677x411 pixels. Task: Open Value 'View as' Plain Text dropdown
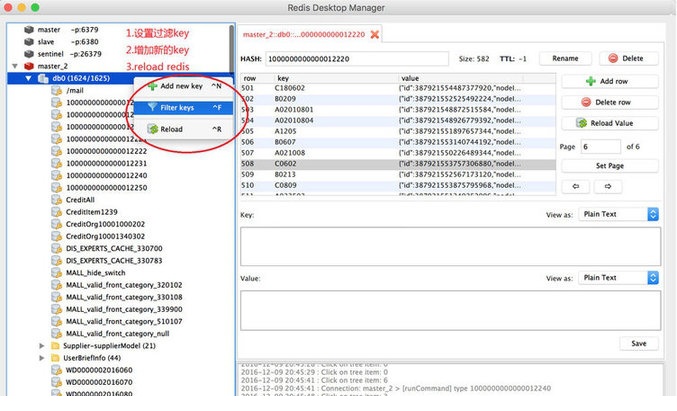coord(618,278)
